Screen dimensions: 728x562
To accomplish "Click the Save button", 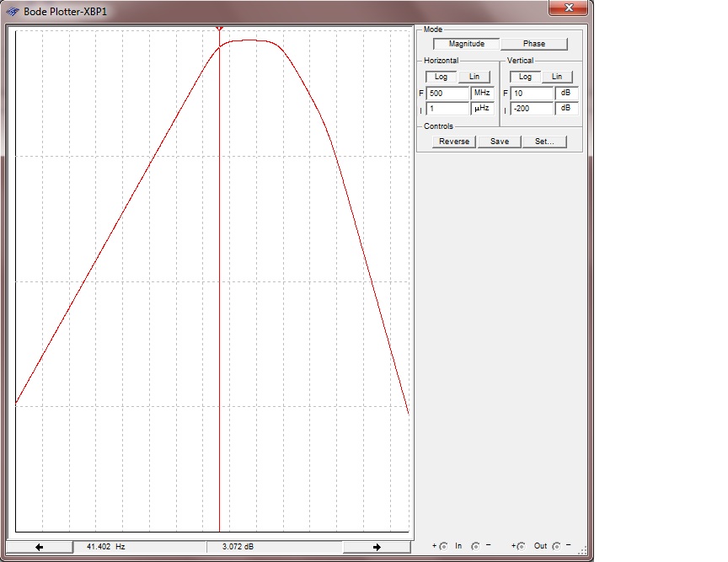I will [x=500, y=142].
